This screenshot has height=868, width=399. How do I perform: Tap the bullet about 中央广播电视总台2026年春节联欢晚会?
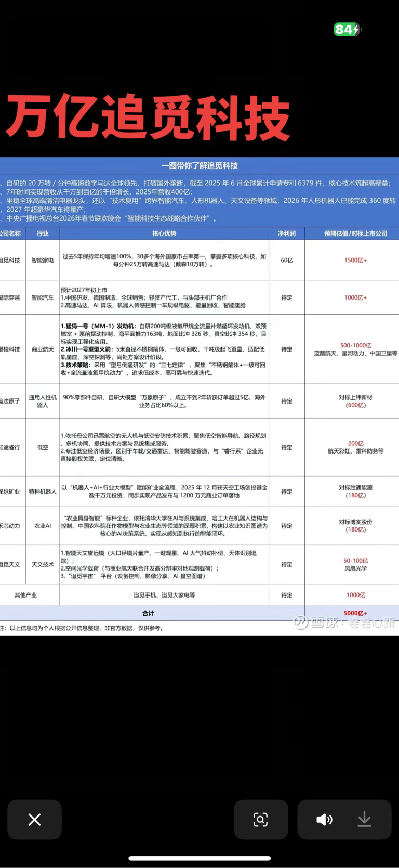coord(109,218)
